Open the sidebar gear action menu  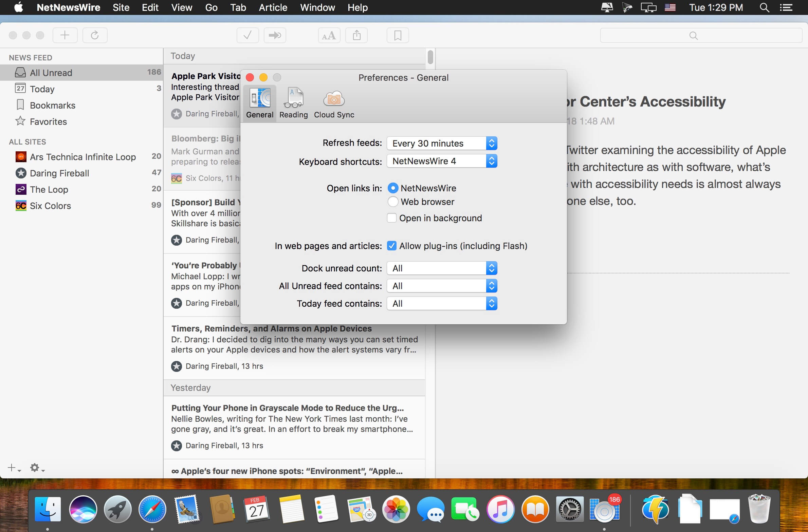point(37,468)
